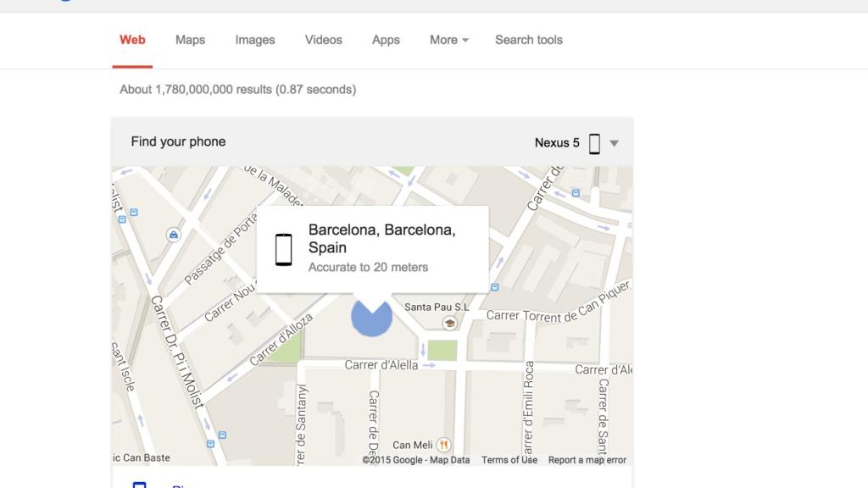Viewport: 868px width, 488px height.
Task: Click Report a map error
Action: tap(587, 460)
